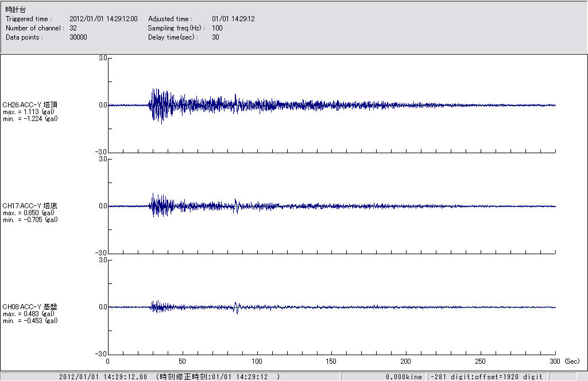Click the 250 tick on the time axis
Screen dimensions: 588x381
(x=481, y=361)
